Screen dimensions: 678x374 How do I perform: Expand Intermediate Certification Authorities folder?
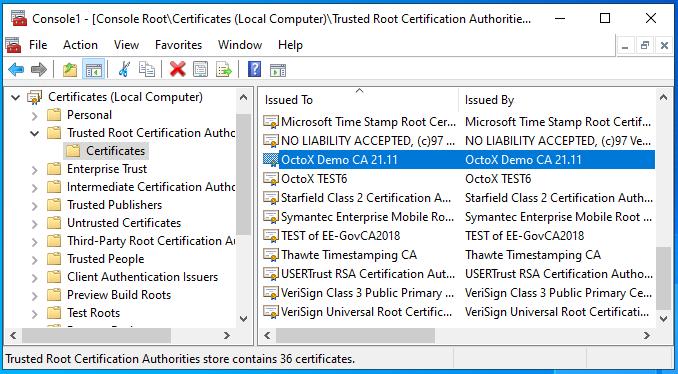point(35,187)
